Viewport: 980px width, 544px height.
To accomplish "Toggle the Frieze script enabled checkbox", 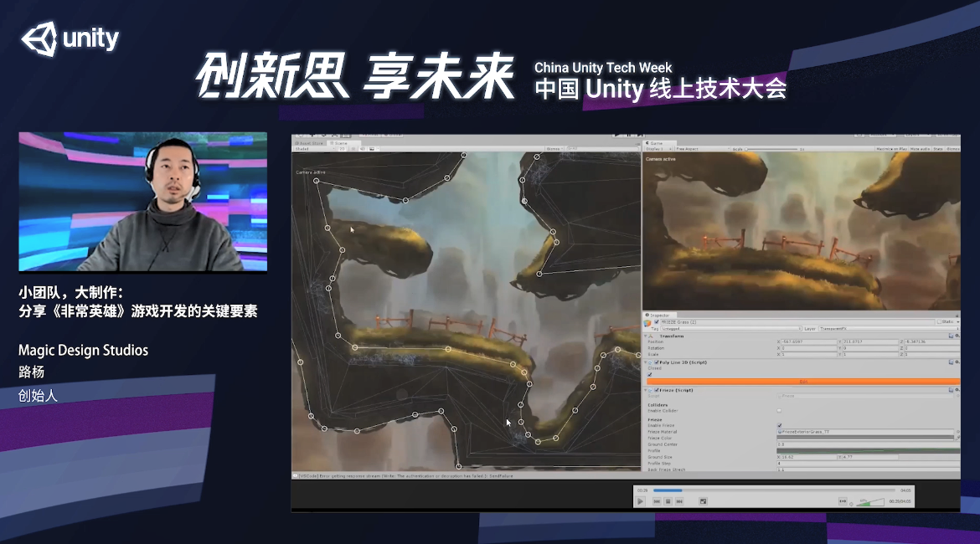I will tap(656, 390).
